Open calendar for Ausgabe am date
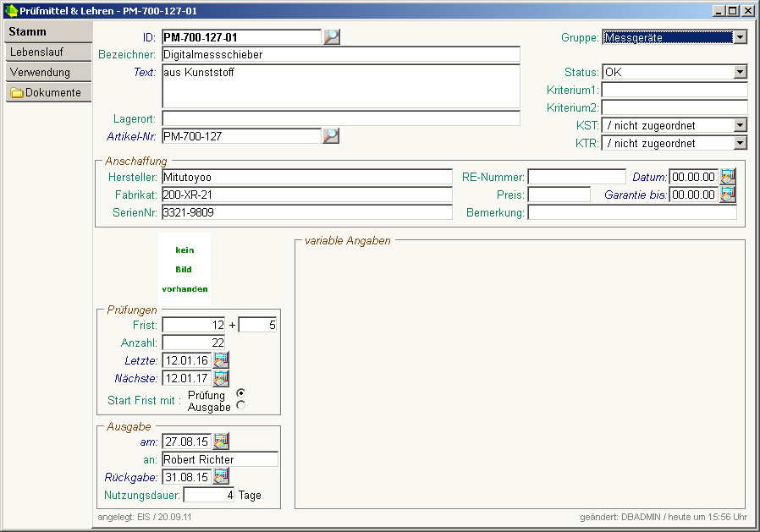 click(221, 441)
